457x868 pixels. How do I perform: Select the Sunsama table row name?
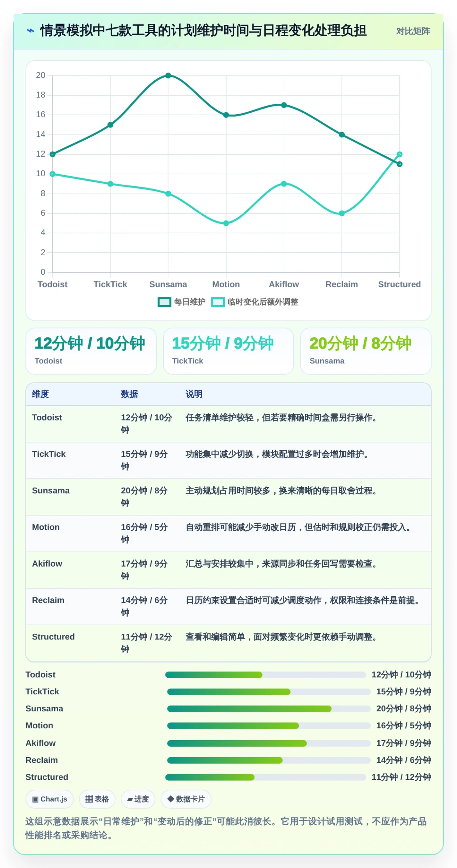coord(51,491)
